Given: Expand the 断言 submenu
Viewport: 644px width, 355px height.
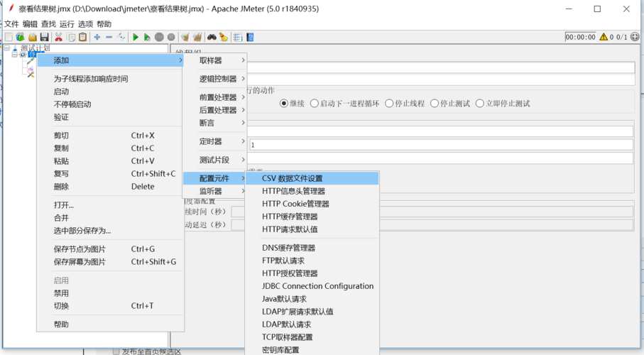Looking at the screenshot, I should pos(215,123).
